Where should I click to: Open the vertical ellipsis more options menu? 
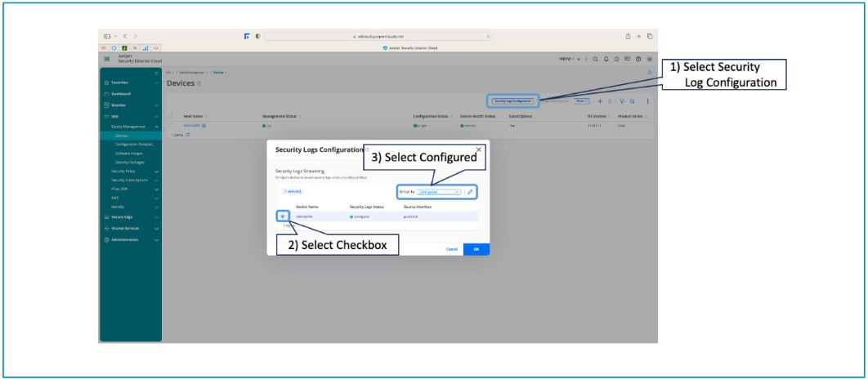pyautogui.click(x=647, y=101)
